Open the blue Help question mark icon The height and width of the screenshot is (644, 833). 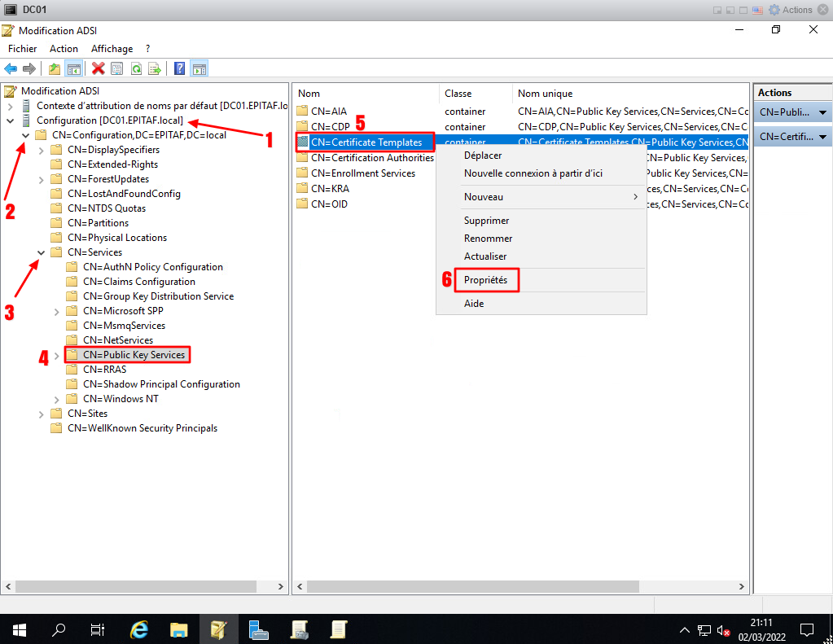pyautogui.click(x=180, y=69)
